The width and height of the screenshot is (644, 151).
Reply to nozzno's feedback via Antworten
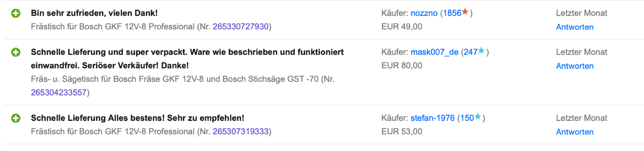pos(575,27)
